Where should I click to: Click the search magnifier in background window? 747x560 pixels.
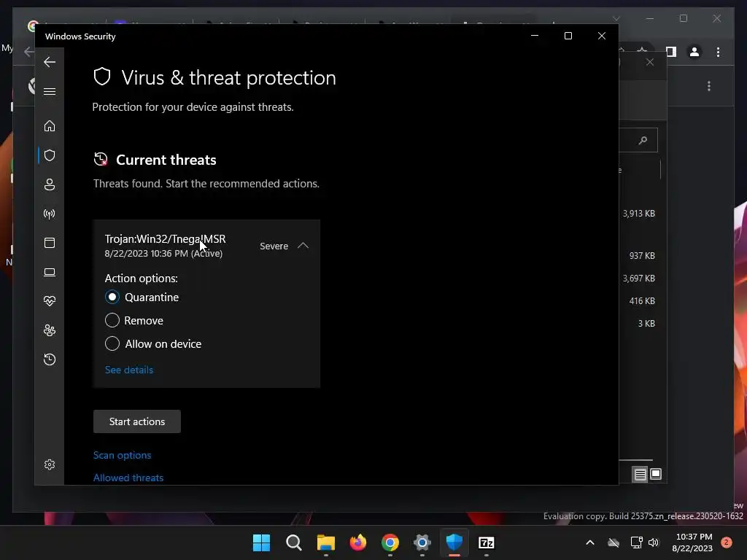(643, 141)
